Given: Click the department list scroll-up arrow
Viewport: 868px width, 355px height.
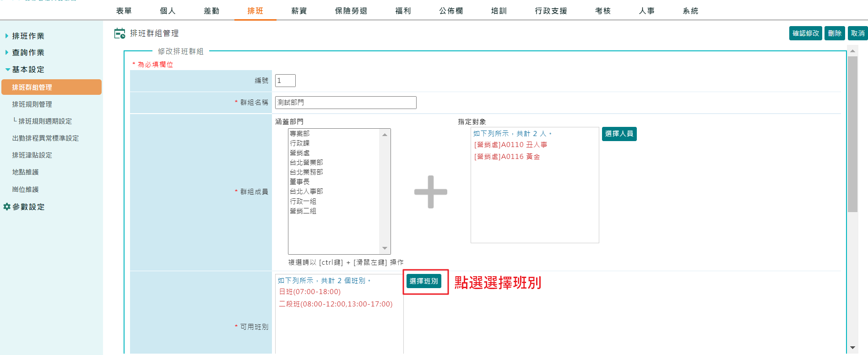Looking at the screenshot, I should point(385,134).
